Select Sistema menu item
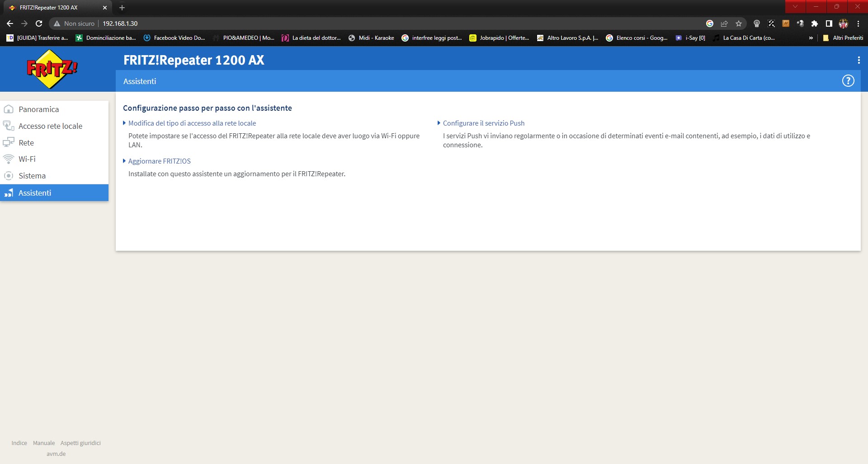 click(54, 176)
